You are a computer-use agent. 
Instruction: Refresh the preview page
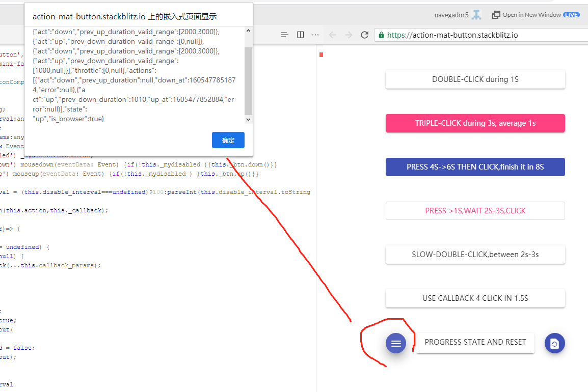tap(364, 35)
